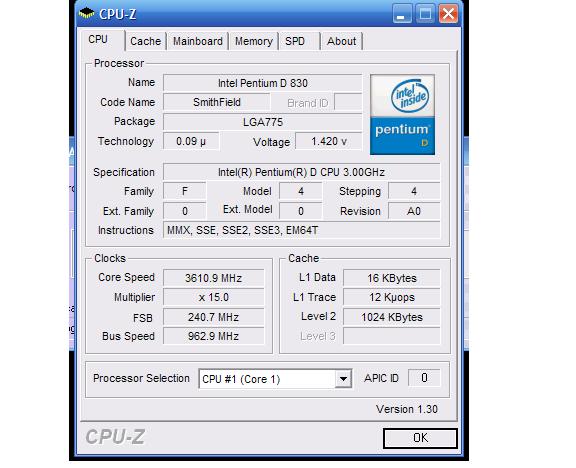Viewport: 576px width, 468px height.
Task: Go to the SPD tab
Action: tap(295, 41)
